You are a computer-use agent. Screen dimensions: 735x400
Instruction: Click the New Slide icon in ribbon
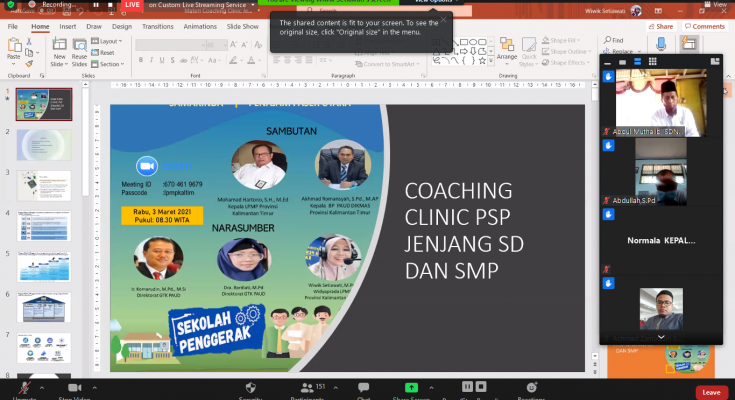coord(59,48)
